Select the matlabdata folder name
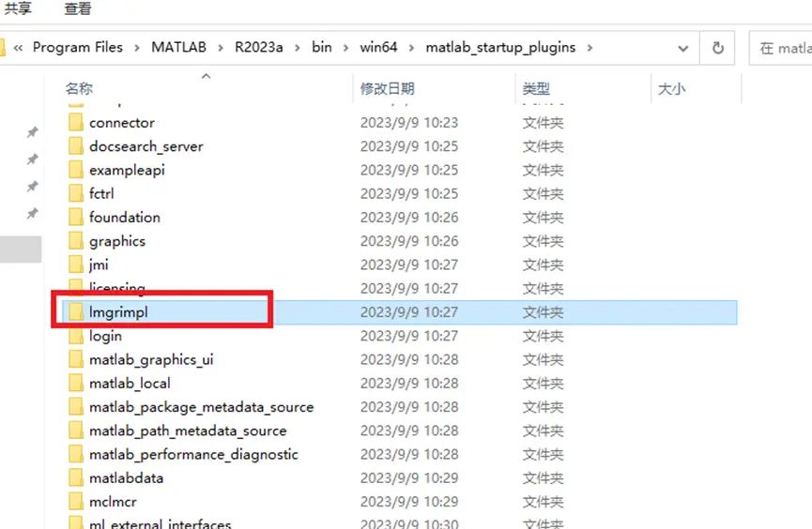The image size is (812, 529). point(127,478)
